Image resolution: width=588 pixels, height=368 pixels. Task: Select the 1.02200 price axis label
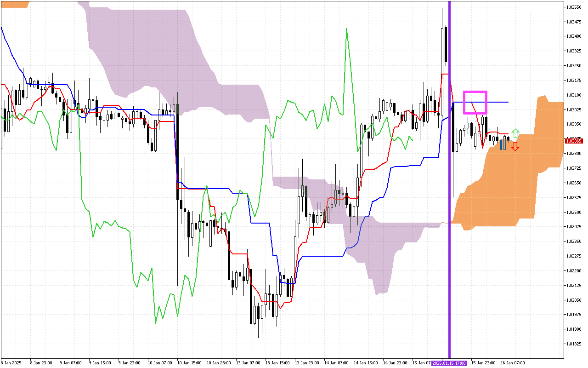(x=574, y=271)
